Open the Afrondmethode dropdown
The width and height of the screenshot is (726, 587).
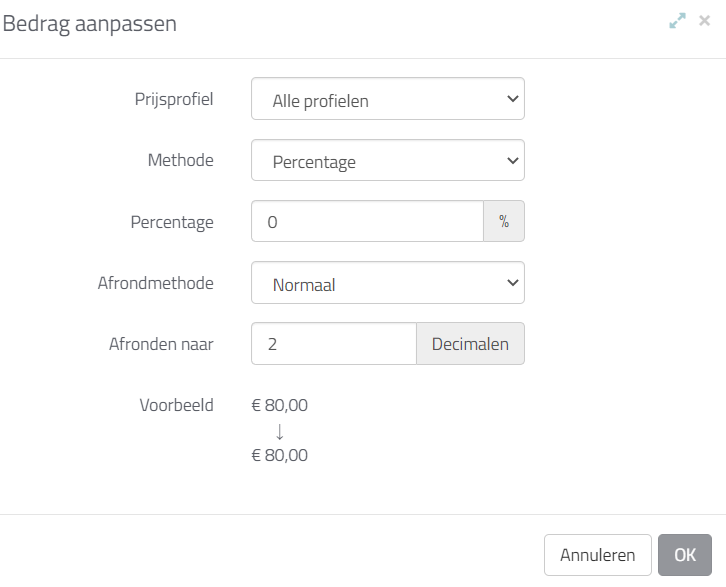click(x=388, y=283)
